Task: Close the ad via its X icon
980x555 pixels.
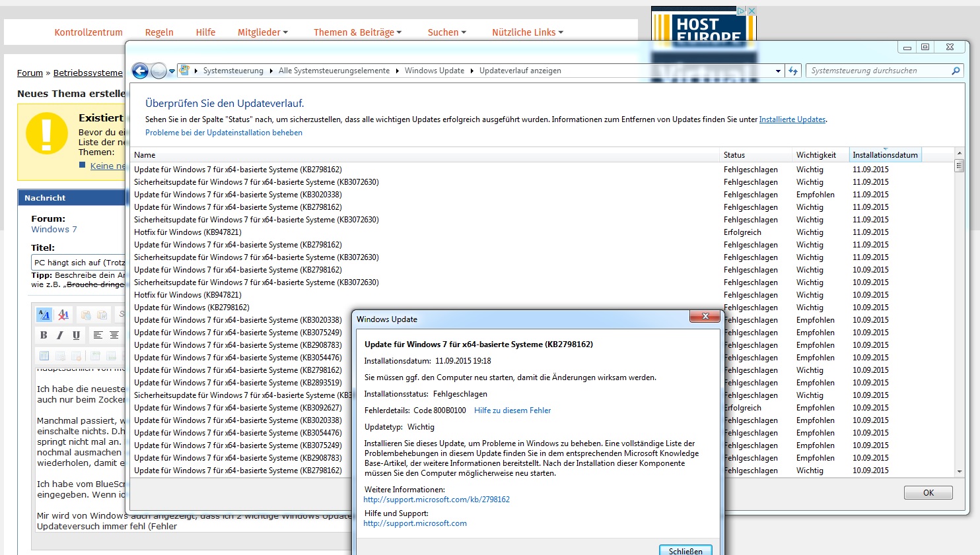Action: [752, 11]
